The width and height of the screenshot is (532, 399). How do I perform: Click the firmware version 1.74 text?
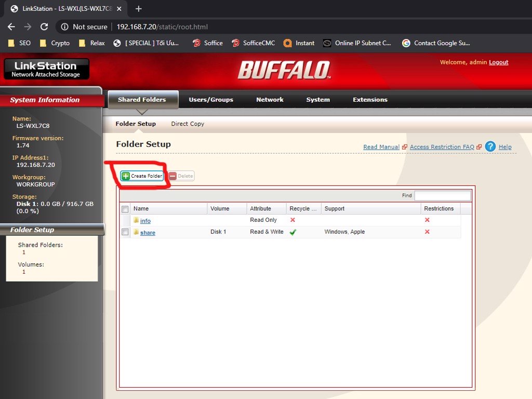[x=23, y=145]
